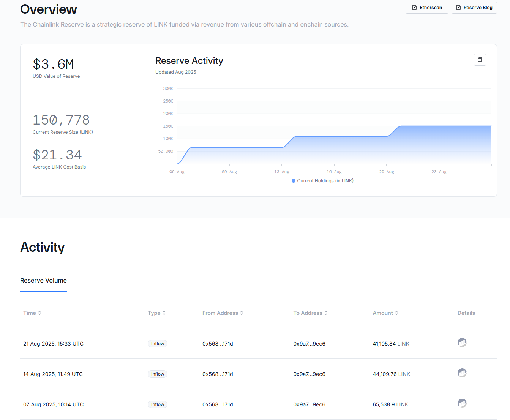
Task: Select the Reserve Volume tab
Action: click(x=43, y=281)
